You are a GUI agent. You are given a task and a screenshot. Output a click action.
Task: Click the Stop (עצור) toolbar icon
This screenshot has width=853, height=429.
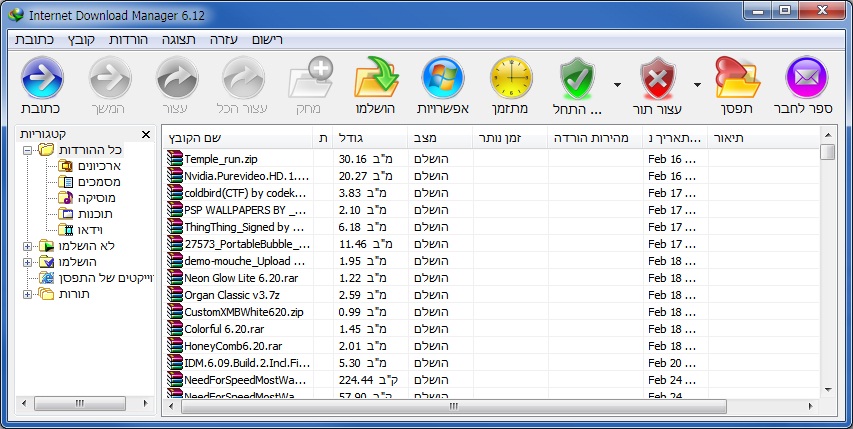pyautogui.click(x=176, y=79)
